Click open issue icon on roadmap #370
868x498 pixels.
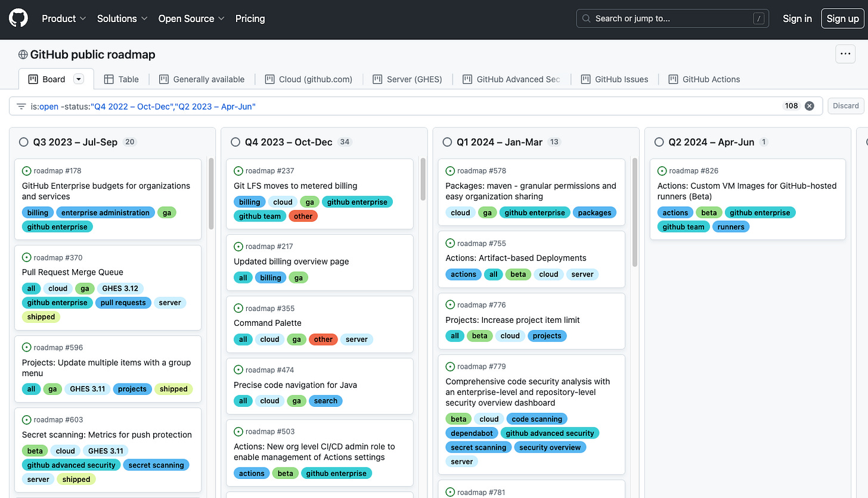(27, 257)
